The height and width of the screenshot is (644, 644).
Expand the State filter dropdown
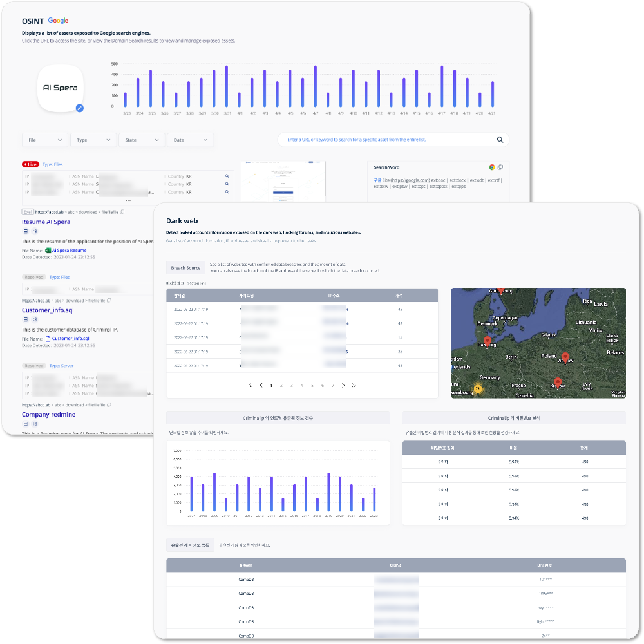click(142, 140)
